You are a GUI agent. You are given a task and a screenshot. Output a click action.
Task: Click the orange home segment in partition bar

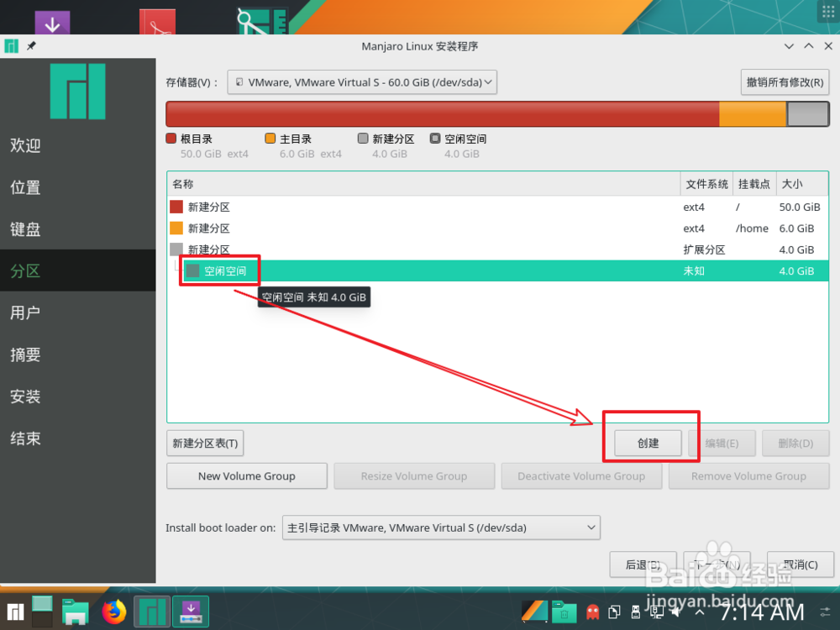click(x=753, y=114)
